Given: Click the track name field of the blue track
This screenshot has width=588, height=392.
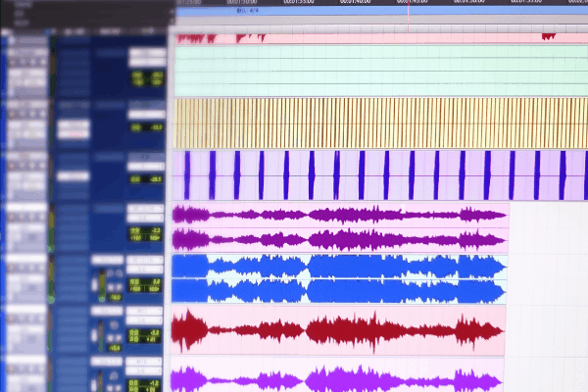Looking at the screenshot, I should 26,259.
